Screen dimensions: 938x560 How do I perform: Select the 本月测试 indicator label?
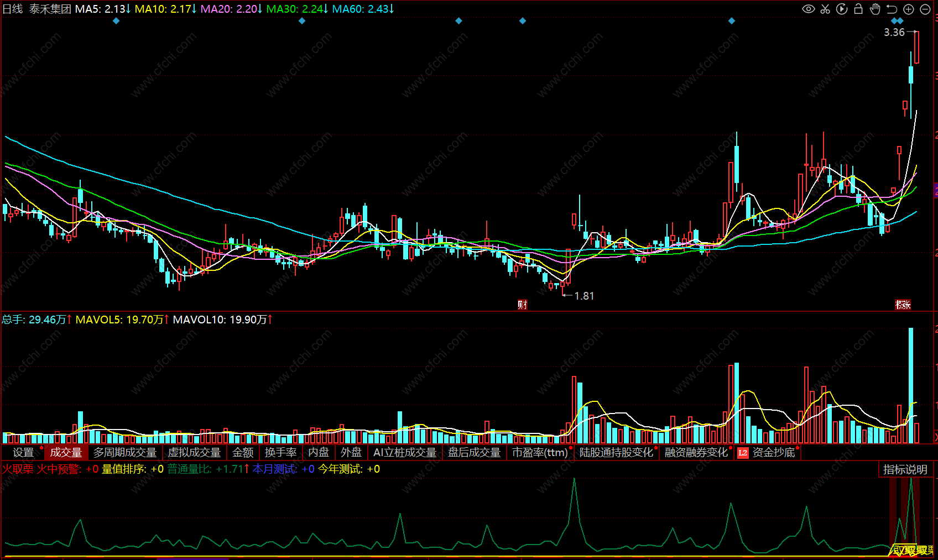[284, 469]
